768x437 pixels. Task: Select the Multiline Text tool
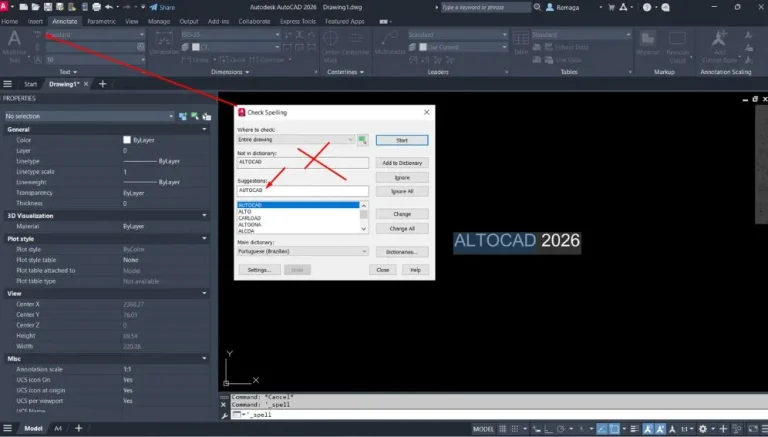[x=14, y=45]
